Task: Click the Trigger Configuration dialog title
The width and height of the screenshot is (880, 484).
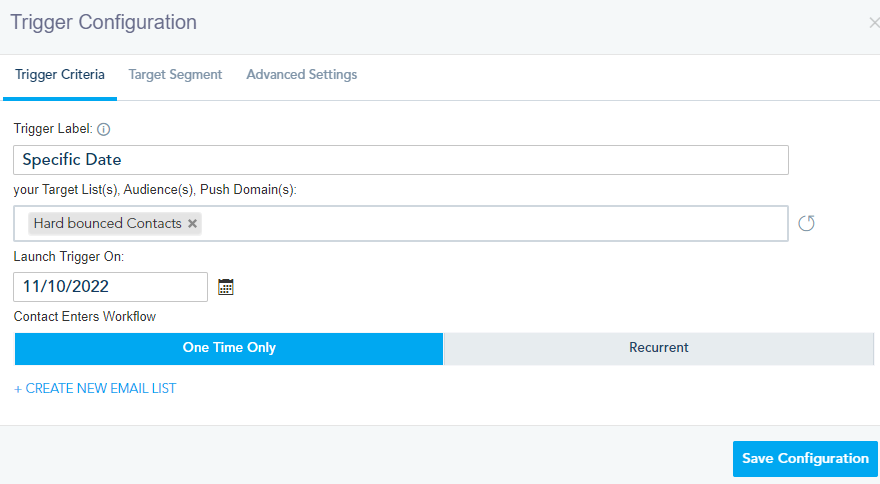Action: (x=104, y=22)
